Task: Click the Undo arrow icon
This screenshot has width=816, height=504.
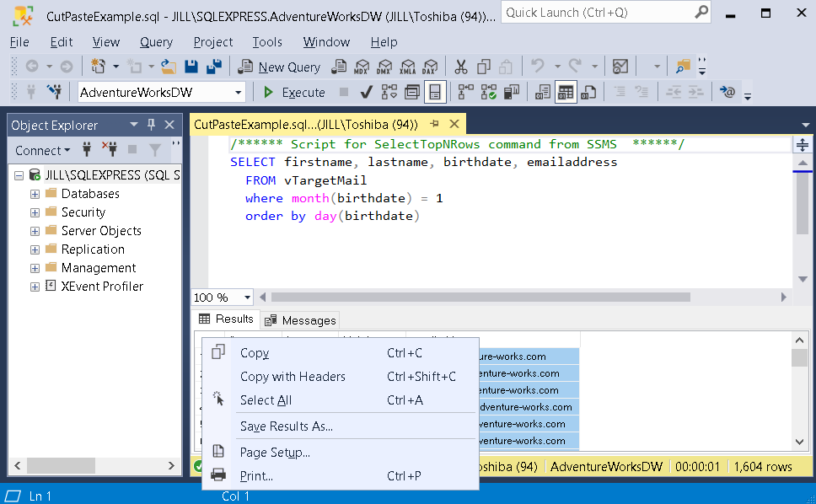Action: (x=538, y=66)
